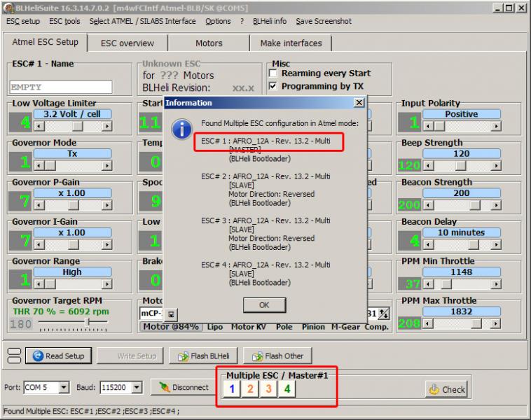Open the Select ATMEL / SILABS Interface menu
This screenshot has height=420, width=531.
point(142,21)
